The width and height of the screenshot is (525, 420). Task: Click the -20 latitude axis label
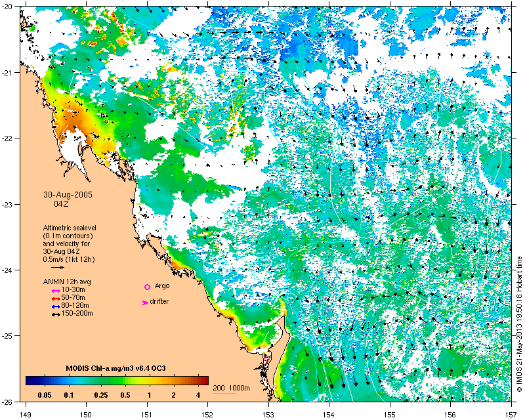pos(7,7)
